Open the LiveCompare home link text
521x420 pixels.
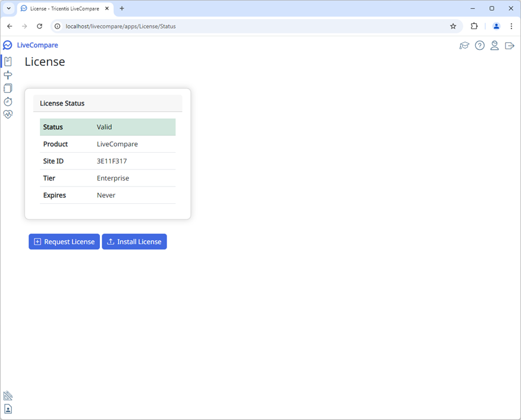[x=37, y=45]
